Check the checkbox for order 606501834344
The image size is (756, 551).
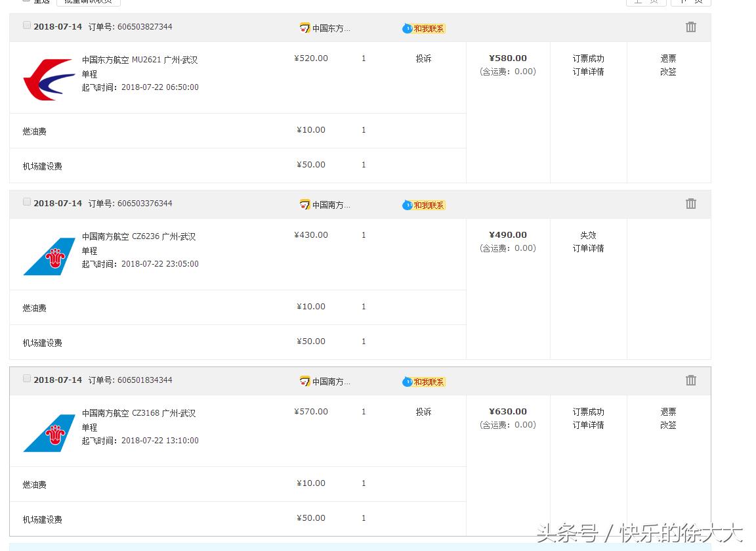coord(26,378)
